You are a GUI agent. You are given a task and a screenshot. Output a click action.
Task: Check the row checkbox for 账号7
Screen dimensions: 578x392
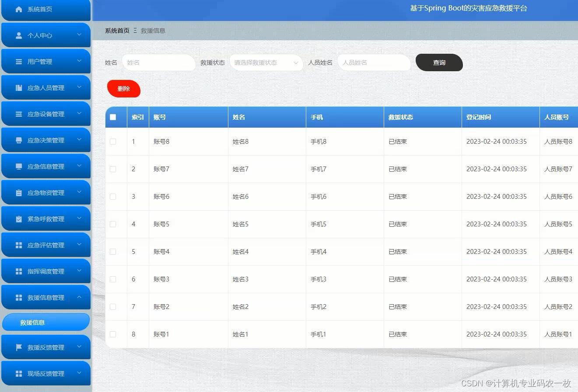click(113, 169)
